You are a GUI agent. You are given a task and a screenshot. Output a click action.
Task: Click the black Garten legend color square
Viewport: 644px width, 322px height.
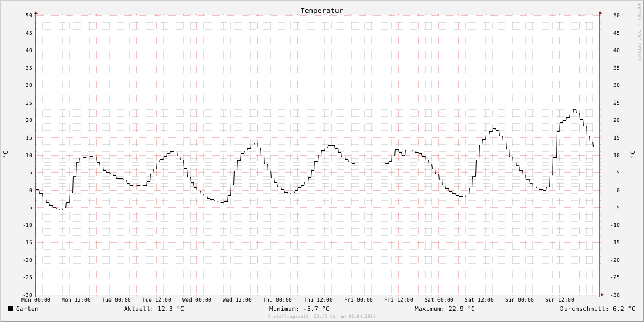coord(10,309)
